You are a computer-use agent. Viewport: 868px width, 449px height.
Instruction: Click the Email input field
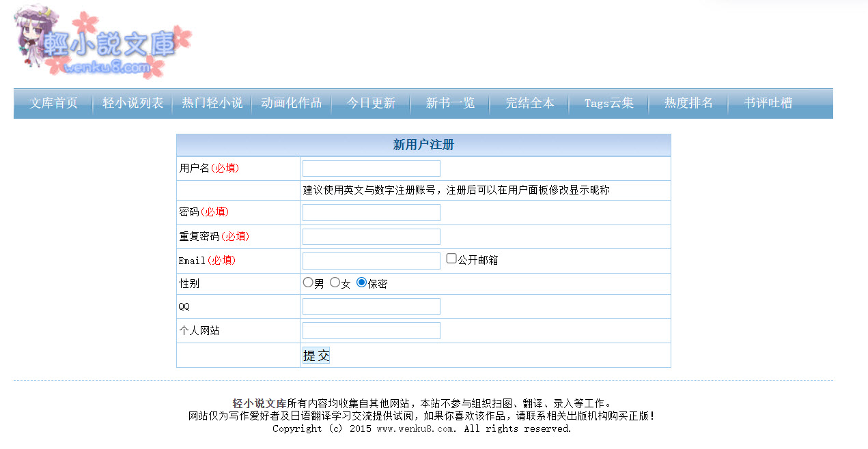point(372,261)
